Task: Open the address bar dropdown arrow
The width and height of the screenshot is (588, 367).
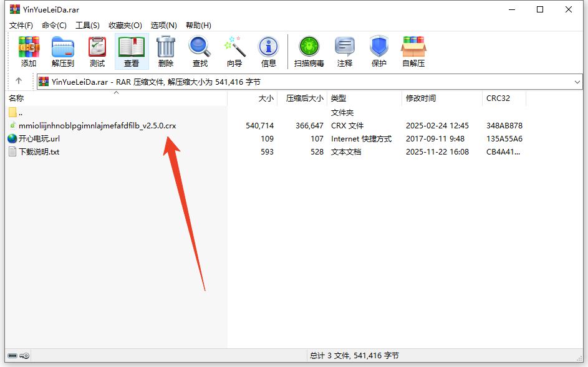Action: 579,81
